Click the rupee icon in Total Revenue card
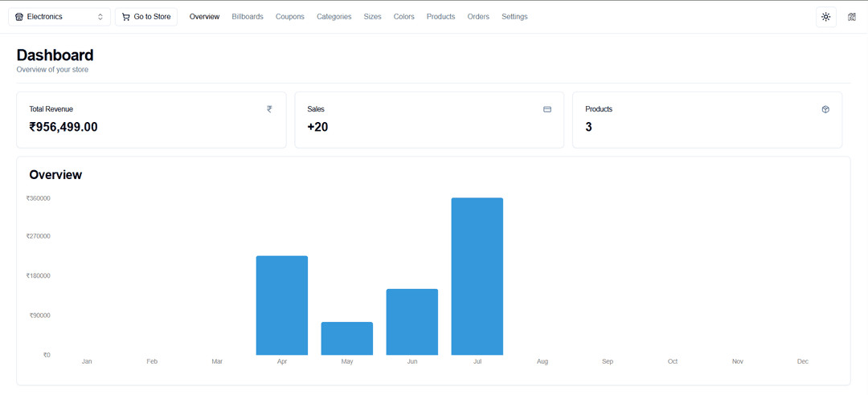This screenshot has height=395, width=868. pos(269,109)
